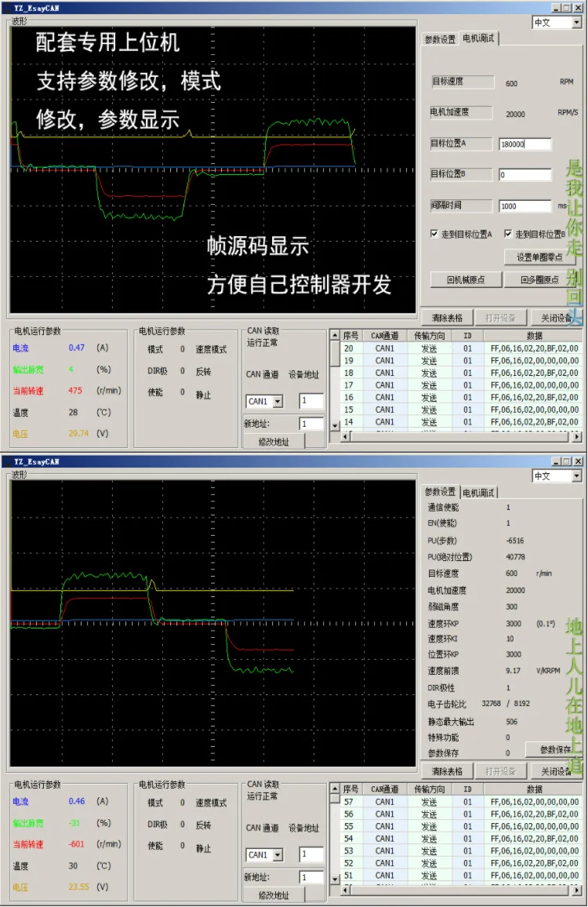588x907 pixels.
Task: Click the 当前转速 value 475
Action: pos(75,391)
